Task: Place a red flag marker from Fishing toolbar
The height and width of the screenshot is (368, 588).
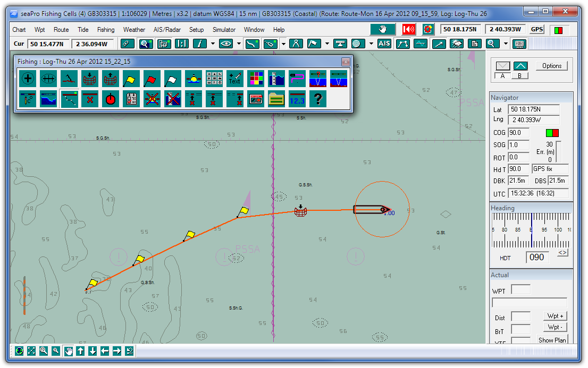Action: pos(152,79)
